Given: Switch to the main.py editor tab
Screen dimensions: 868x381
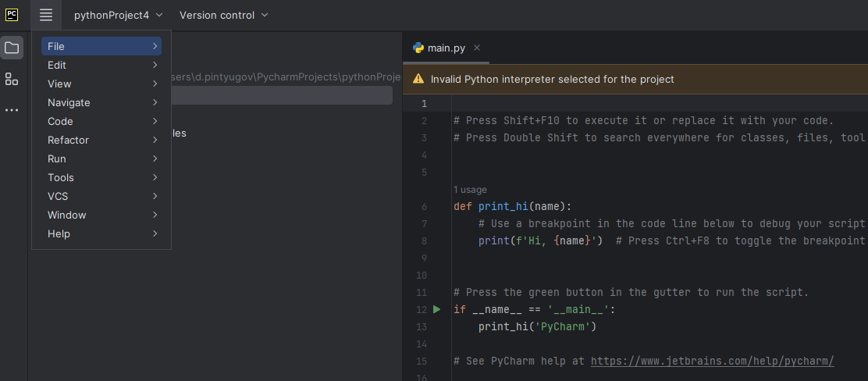Looking at the screenshot, I should (446, 48).
